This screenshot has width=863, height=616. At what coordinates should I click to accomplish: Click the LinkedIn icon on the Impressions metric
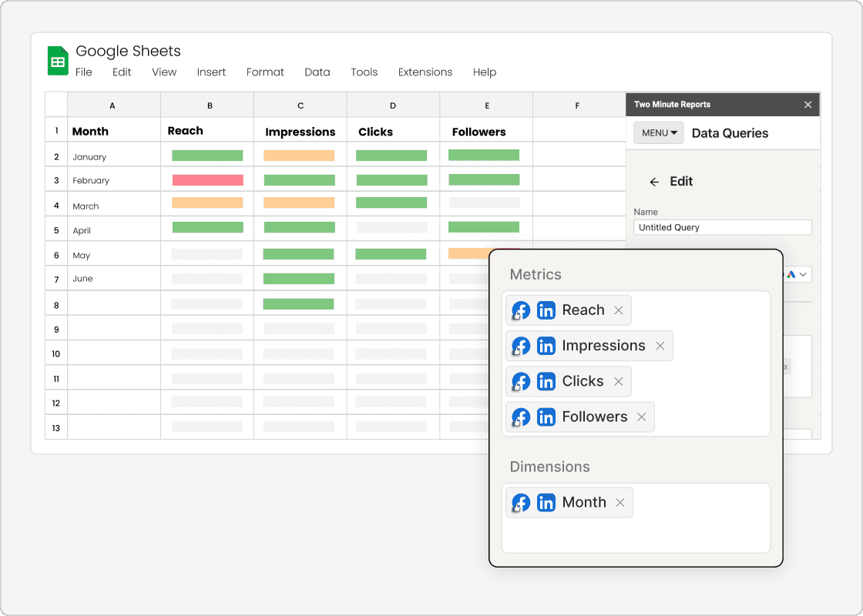coord(546,345)
